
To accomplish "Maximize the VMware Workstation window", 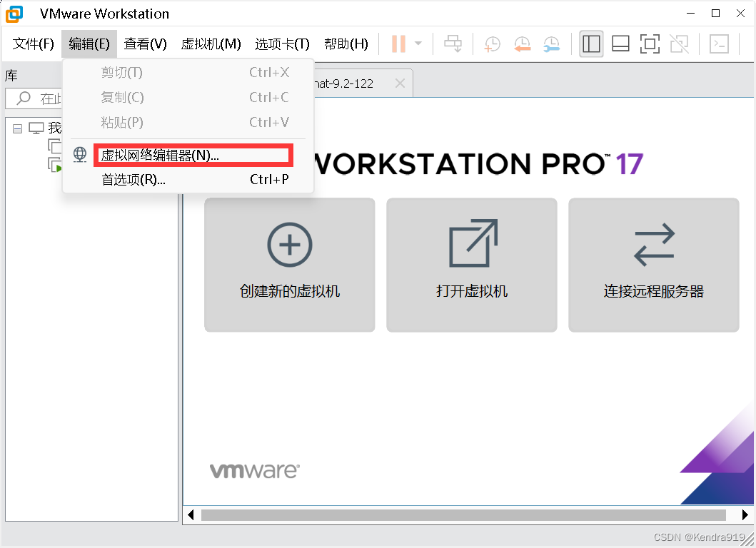I will pyautogui.click(x=716, y=14).
